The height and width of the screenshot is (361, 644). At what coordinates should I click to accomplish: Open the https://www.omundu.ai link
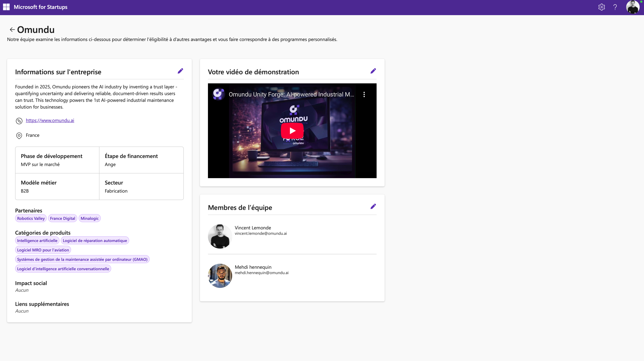pos(50,120)
